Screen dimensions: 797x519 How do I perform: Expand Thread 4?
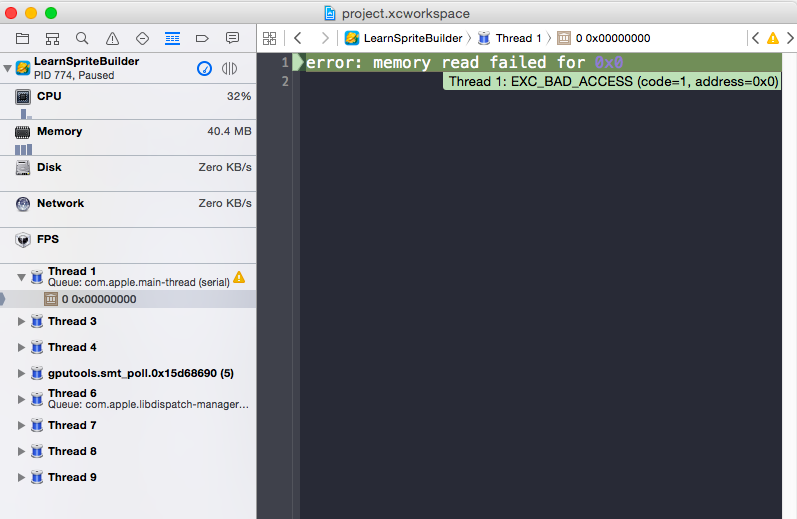(21, 347)
